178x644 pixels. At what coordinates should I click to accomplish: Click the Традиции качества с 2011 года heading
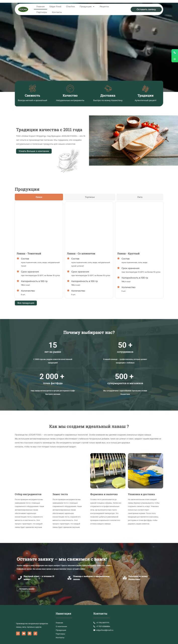(x=49, y=130)
